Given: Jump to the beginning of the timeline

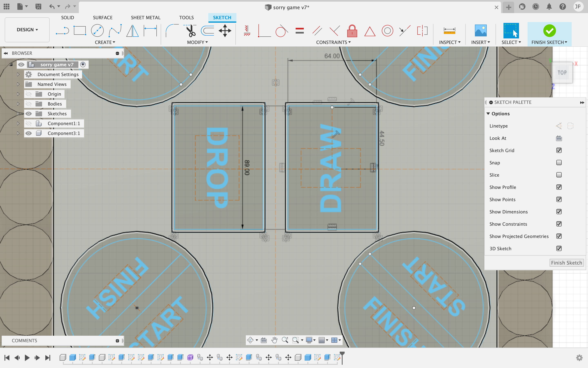Looking at the screenshot, I should click(x=7, y=358).
